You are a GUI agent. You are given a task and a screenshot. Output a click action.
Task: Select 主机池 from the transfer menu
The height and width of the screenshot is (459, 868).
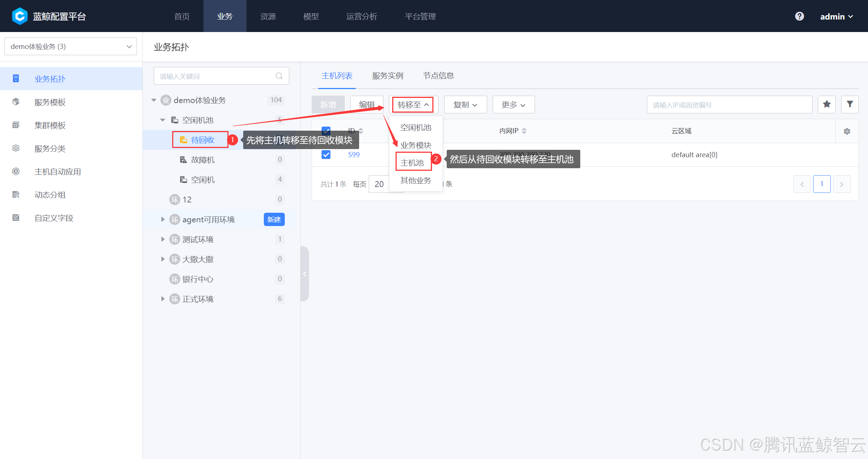(x=412, y=162)
